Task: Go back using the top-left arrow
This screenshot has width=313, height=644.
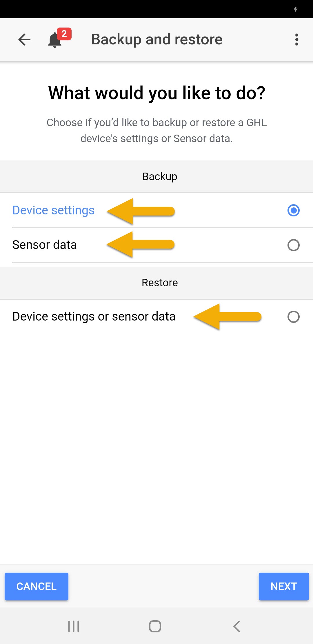Action: [x=24, y=40]
